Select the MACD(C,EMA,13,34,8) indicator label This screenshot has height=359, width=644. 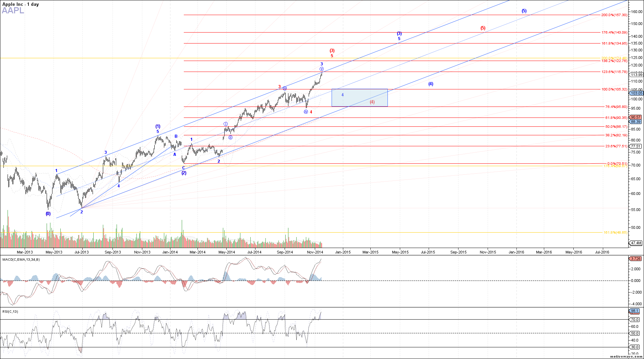(x=21, y=259)
